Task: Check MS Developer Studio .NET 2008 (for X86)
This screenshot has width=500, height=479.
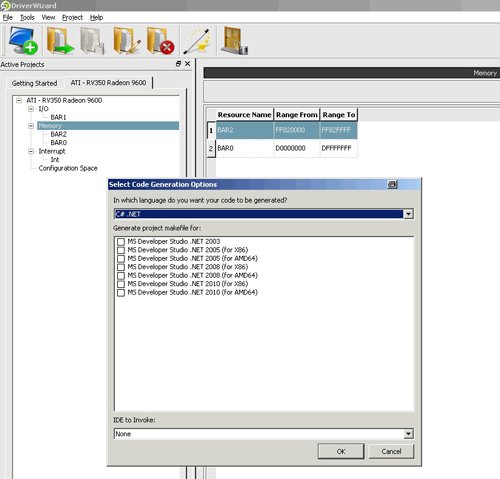Action: 121,267
